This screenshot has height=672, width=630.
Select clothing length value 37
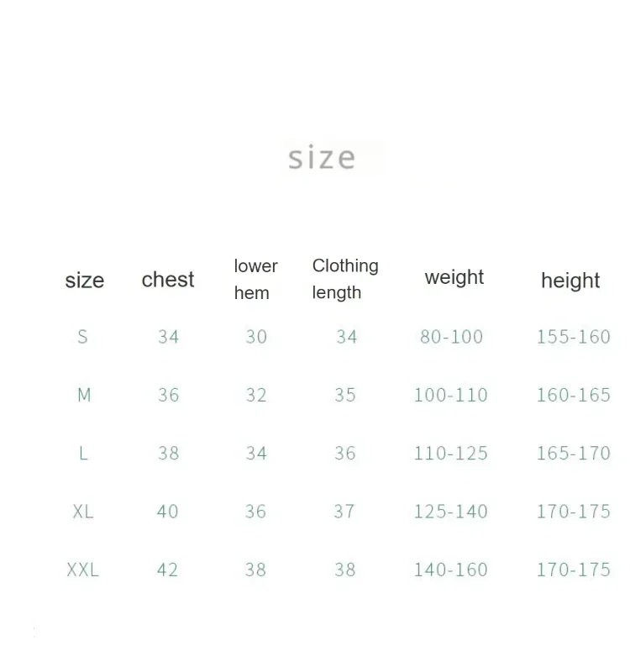pos(344,512)
